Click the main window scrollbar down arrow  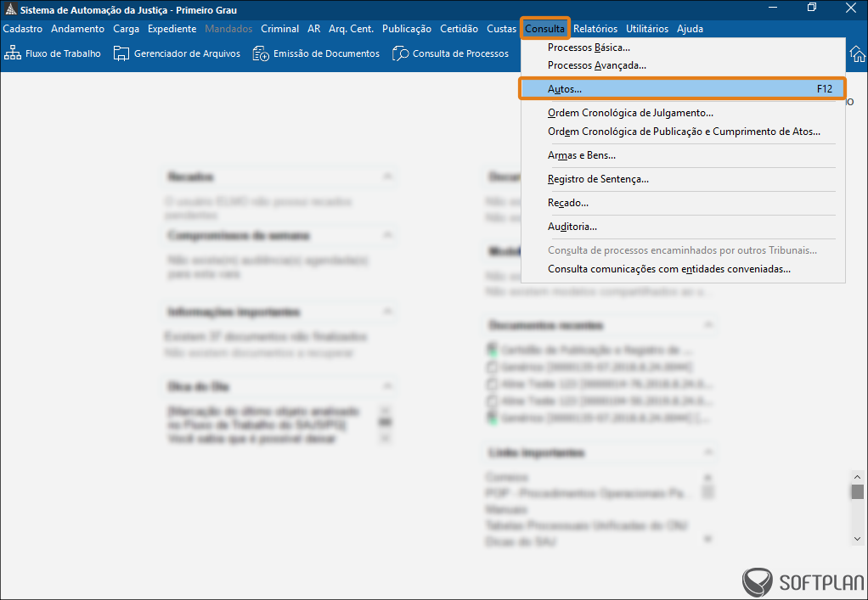(x=858, y=539)
